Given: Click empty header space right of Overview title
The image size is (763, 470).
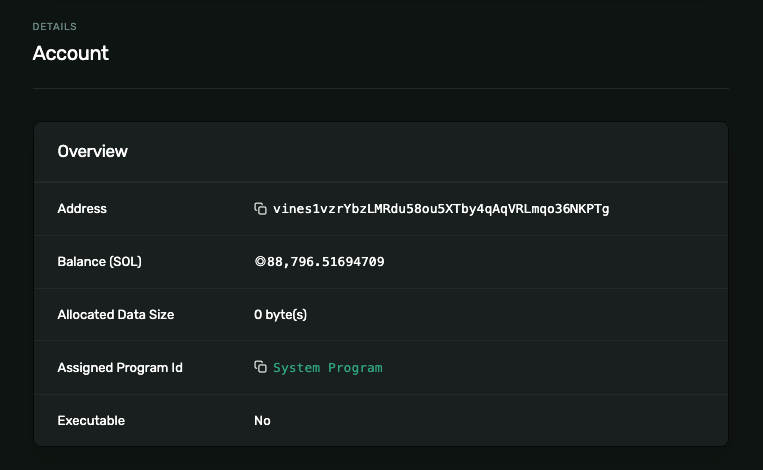Looking at the screenshot, I should [450, 152].
